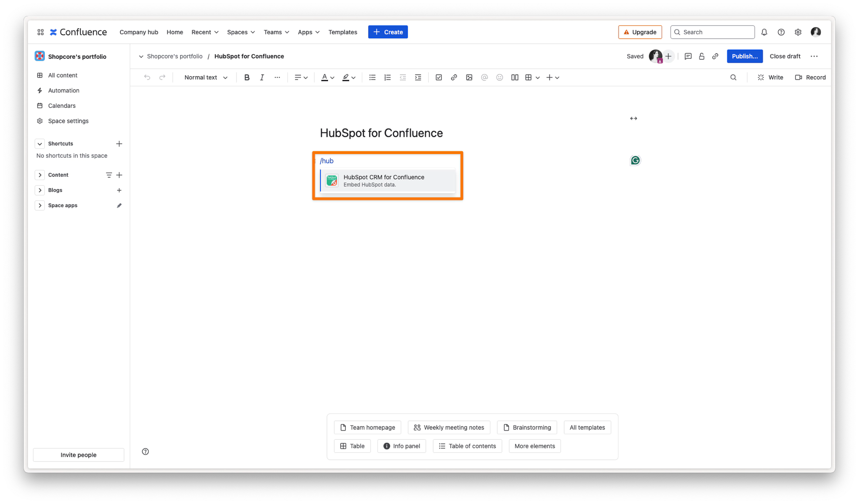Image resolution: width=859 pixels, height=504 pixels.
Task: Insert a bullet list
Action: click(372, 77)
